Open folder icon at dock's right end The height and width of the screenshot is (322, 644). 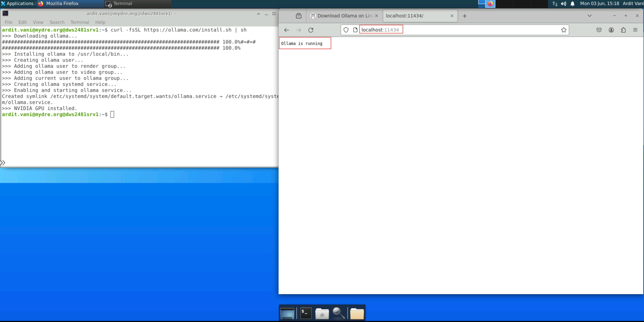coord(357,313)
